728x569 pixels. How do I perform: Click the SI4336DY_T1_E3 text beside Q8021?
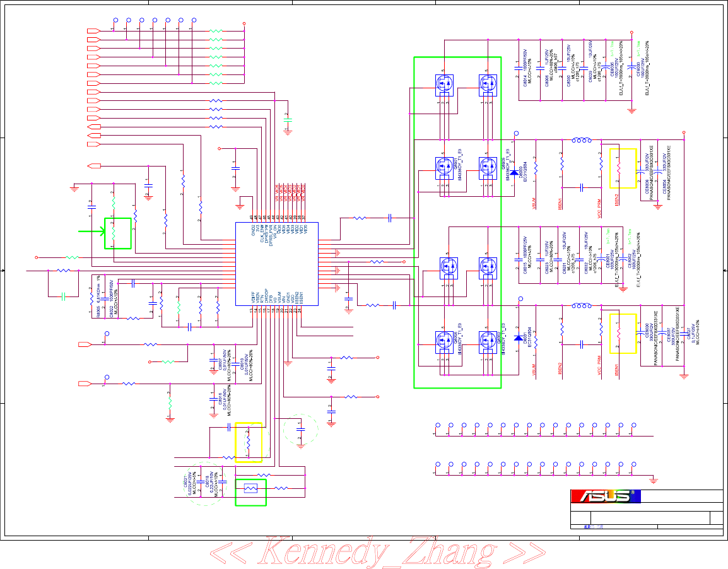point(460,165)
